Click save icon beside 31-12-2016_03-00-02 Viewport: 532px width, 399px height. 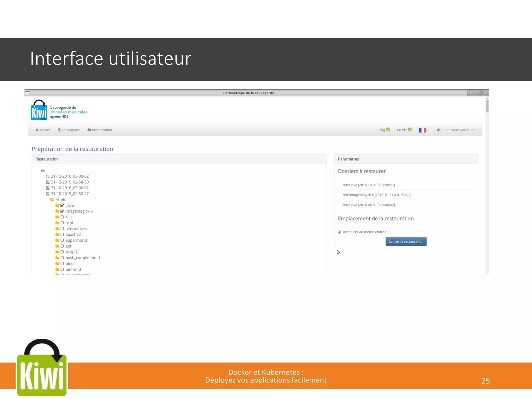click(48, 176)
